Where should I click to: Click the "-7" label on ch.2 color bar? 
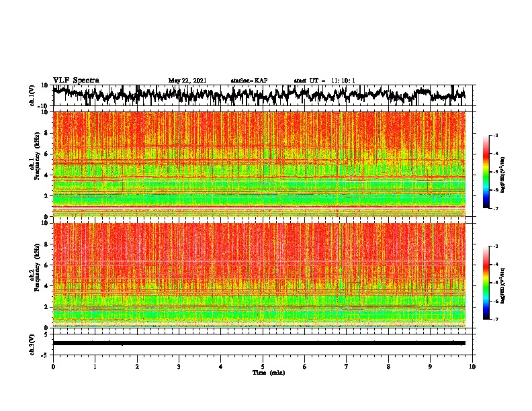click(495, 319)
